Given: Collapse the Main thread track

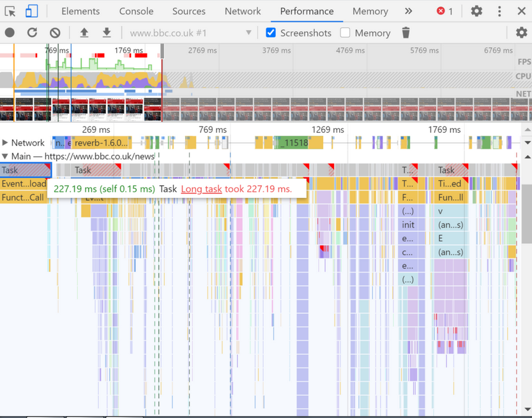Looking at the screenshot, I should click(x=4, y=156).
